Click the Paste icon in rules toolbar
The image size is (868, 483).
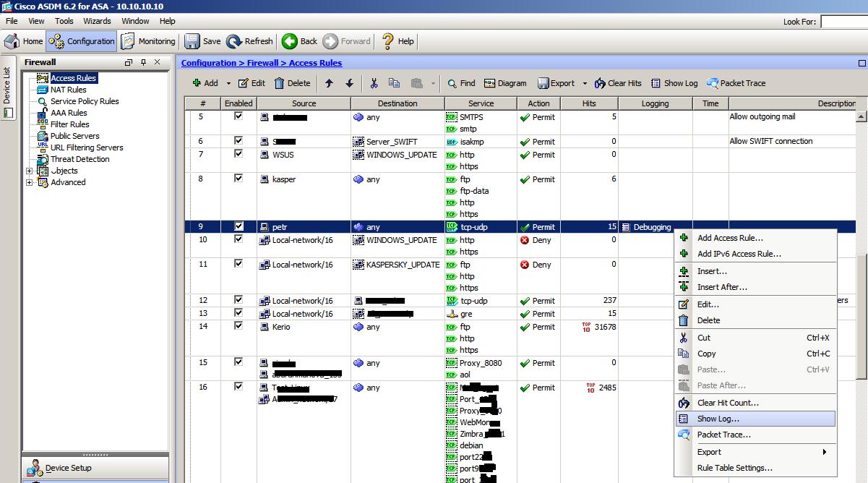pos(416,84)
